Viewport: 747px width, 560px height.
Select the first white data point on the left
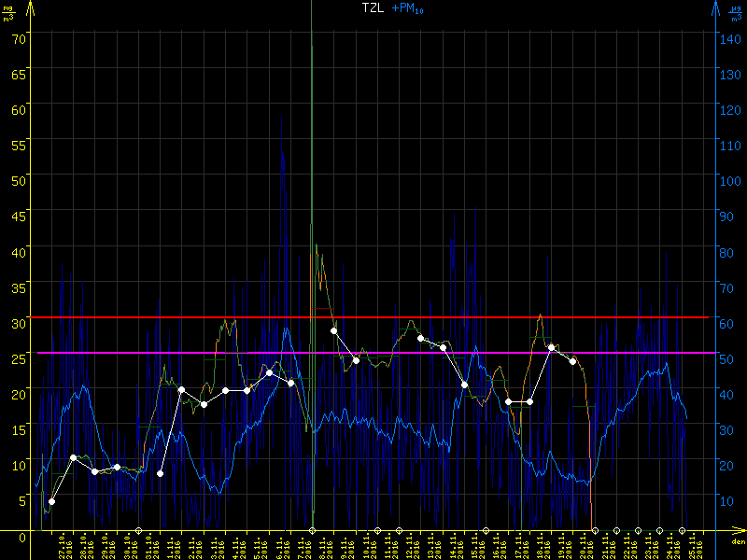(x=51, y=501)
